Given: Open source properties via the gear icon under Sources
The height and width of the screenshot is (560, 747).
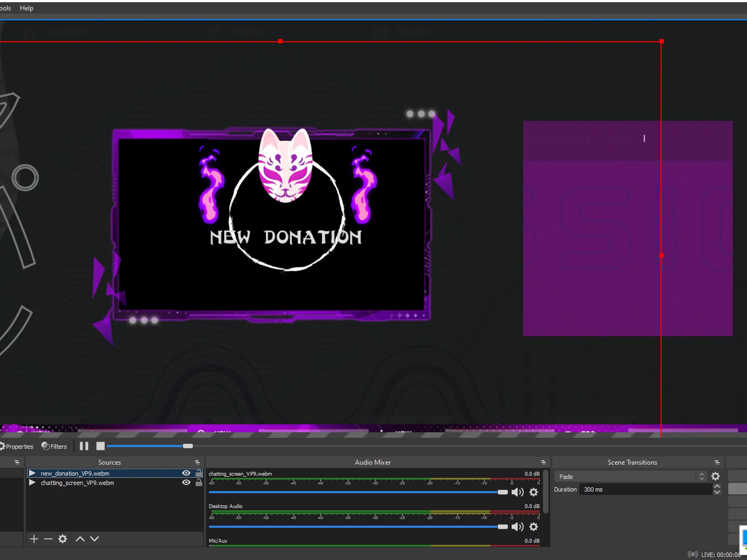Looking at the screenshot, I should (62, 539).
